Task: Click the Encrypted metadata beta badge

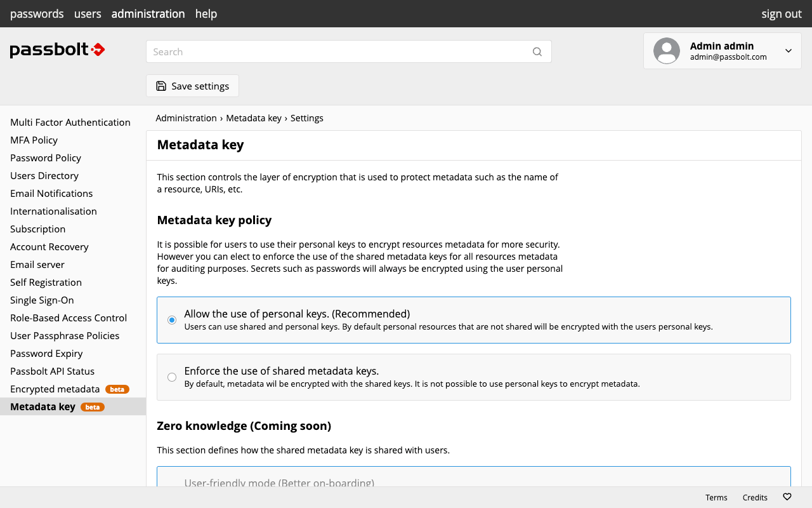Action: tap(117, 389)
